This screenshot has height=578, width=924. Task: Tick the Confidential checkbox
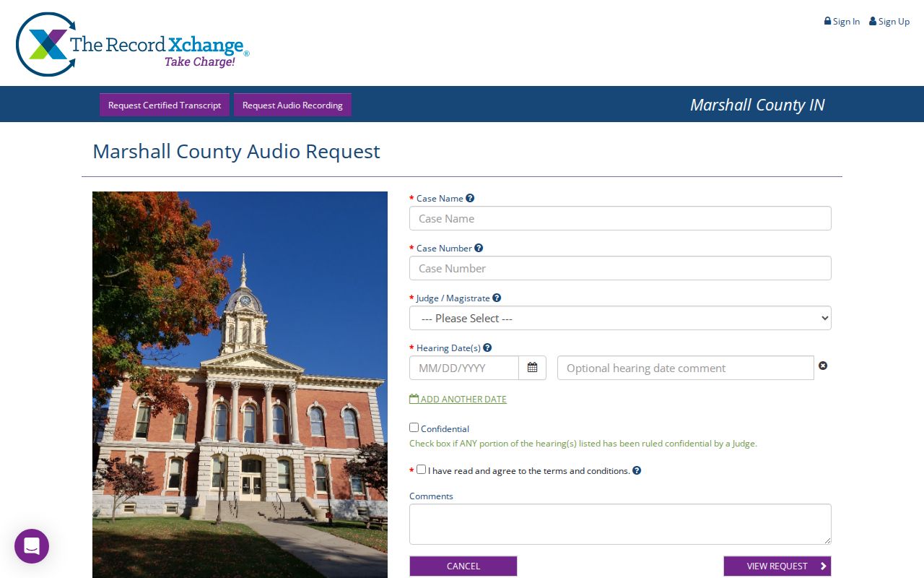click(x=414, y=428)
